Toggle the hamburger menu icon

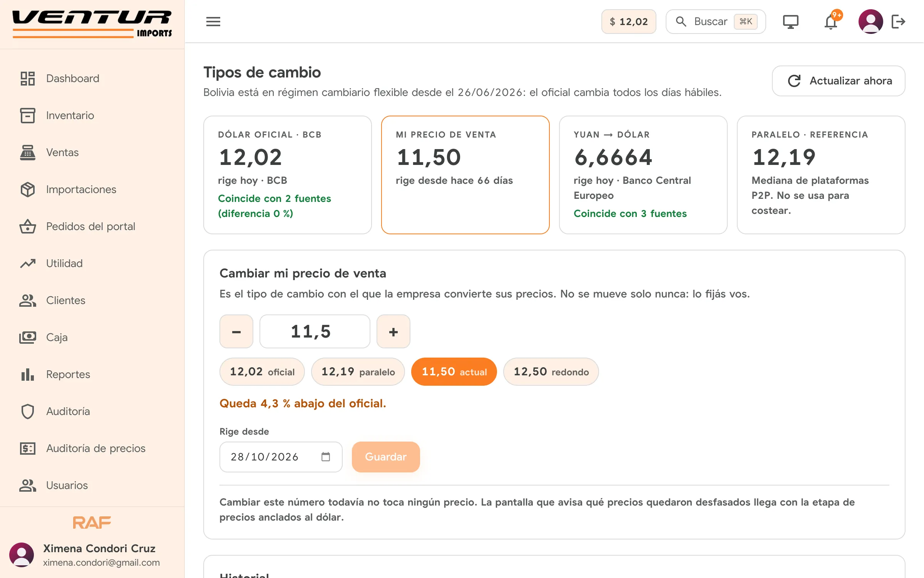click(213, 22)
